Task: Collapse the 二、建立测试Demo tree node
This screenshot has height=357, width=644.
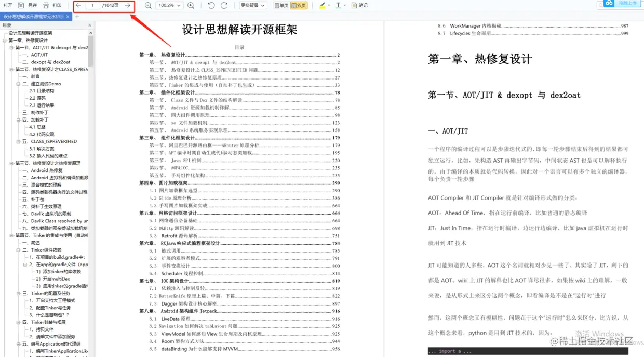Action: point(18,84)
